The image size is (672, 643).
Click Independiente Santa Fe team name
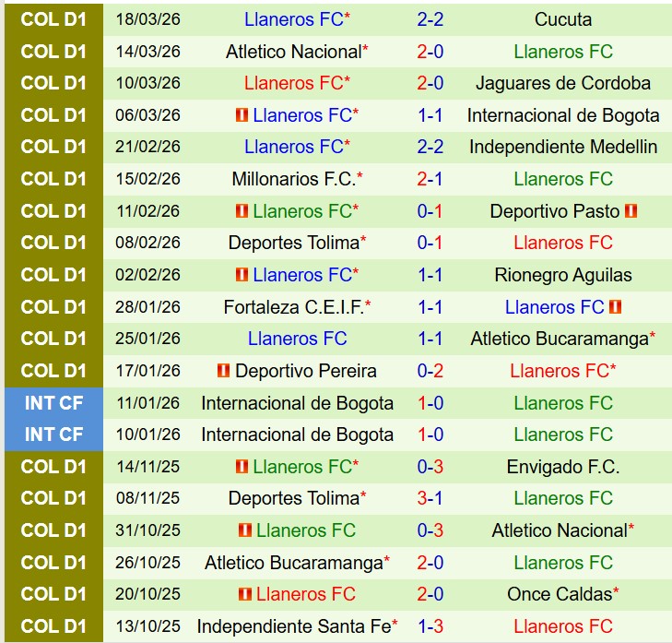294,626
